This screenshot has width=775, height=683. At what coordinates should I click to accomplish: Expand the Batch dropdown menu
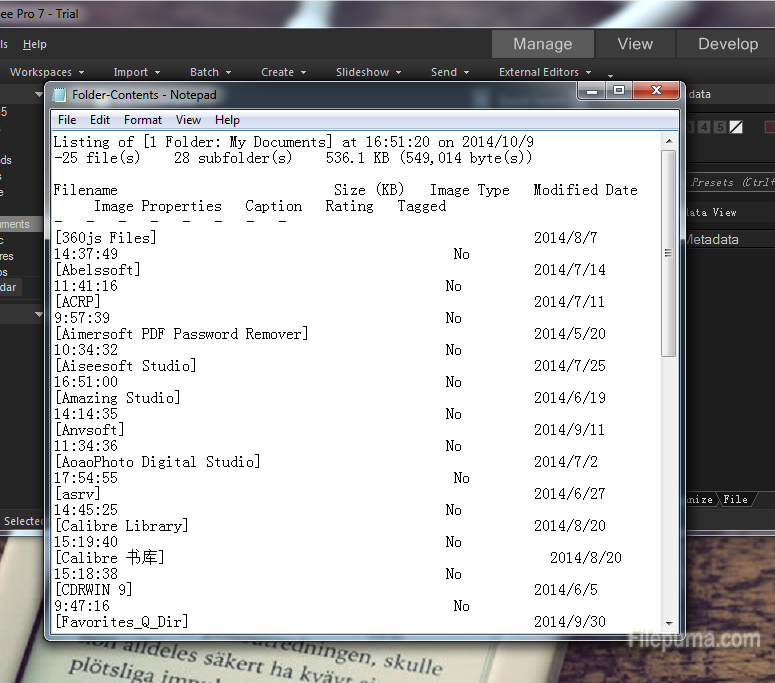pos(210,72)
